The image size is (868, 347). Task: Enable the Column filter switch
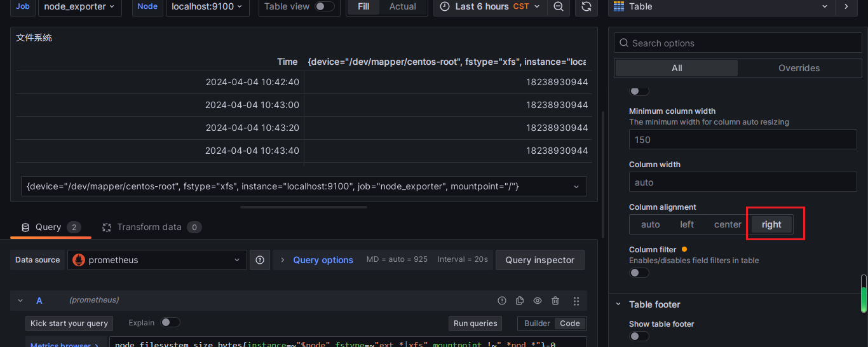pos(639,273)
